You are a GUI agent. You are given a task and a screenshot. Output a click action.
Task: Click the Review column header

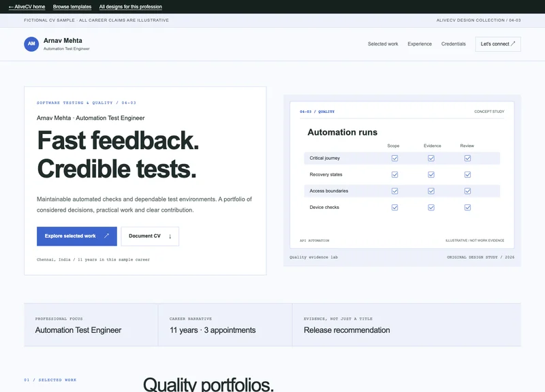467,146
